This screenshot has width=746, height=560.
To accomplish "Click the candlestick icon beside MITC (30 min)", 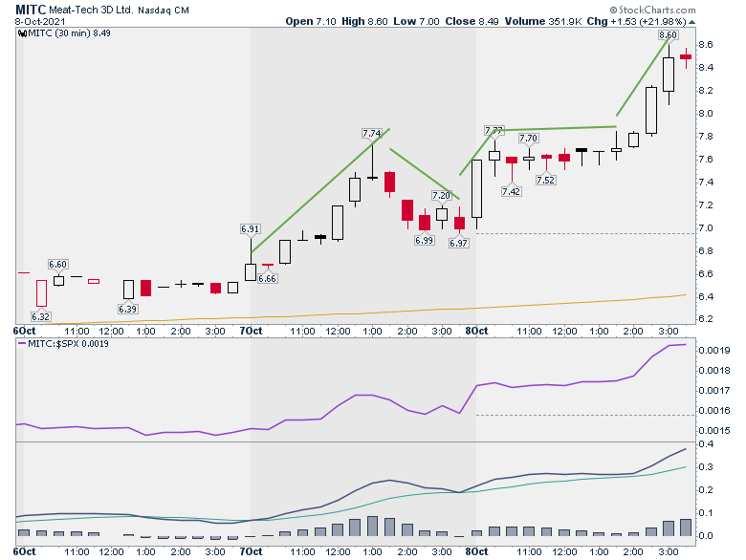I will click(22, 33).
